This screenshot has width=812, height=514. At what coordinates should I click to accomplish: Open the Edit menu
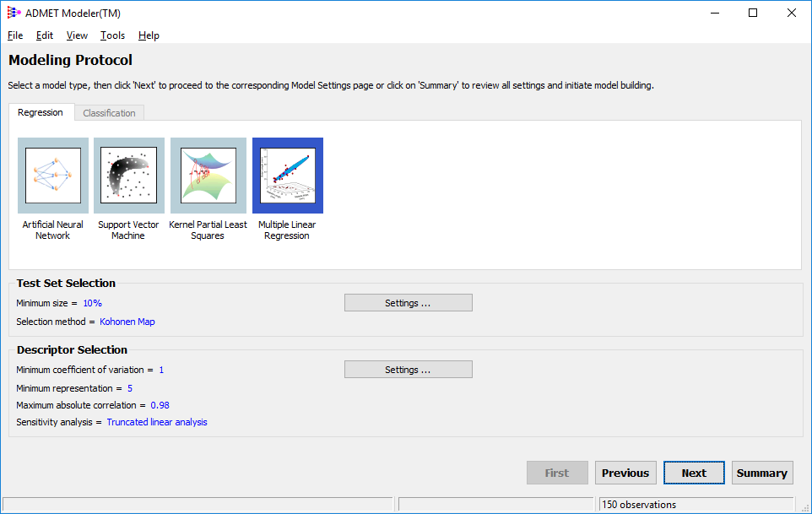pos(45,35)
